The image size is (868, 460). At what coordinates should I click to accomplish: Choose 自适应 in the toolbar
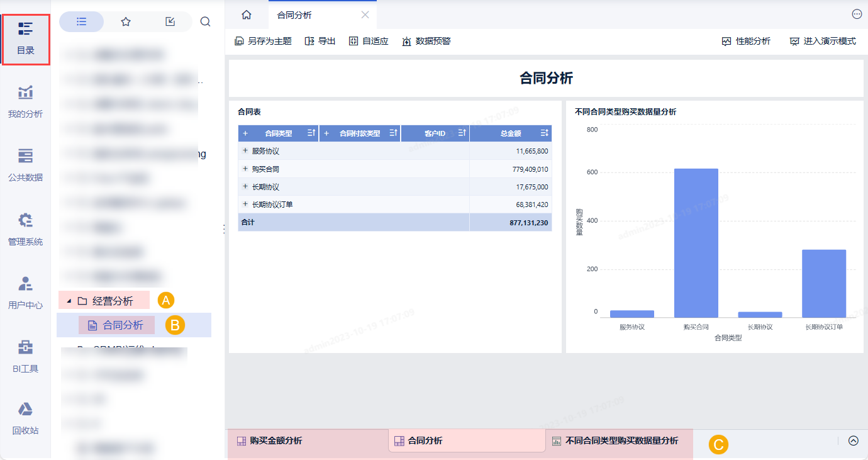[x=369, y=41]
